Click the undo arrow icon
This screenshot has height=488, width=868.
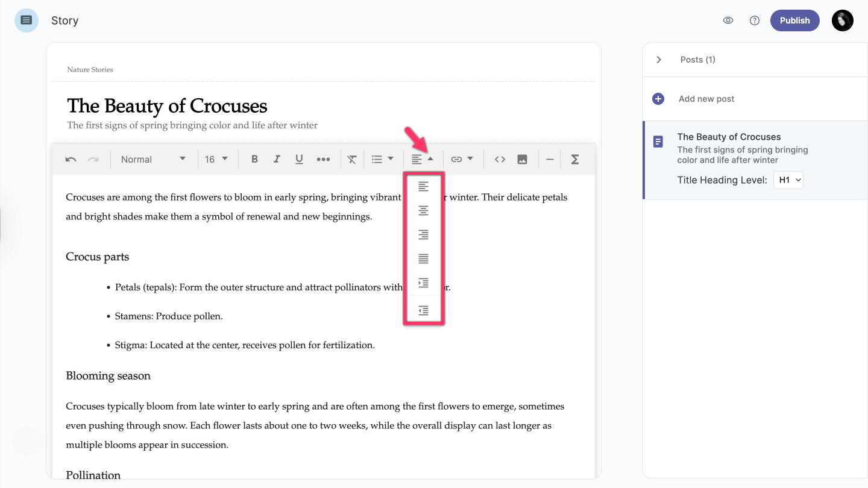point(71,160)
